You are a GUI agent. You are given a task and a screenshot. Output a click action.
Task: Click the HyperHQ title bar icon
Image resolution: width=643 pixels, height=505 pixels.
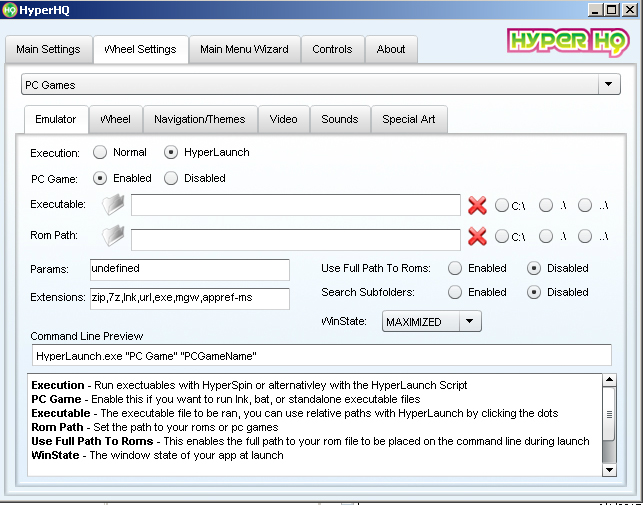(9, 9)
